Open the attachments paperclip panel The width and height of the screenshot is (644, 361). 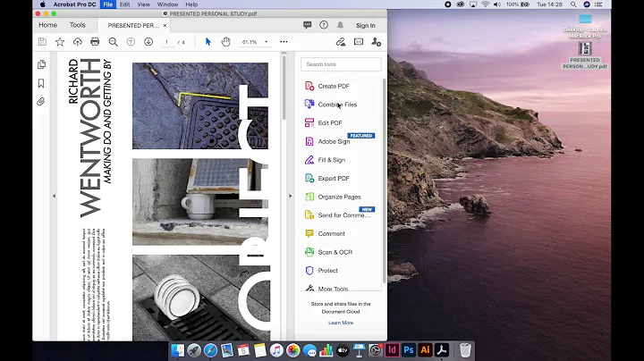pos(40,102)
